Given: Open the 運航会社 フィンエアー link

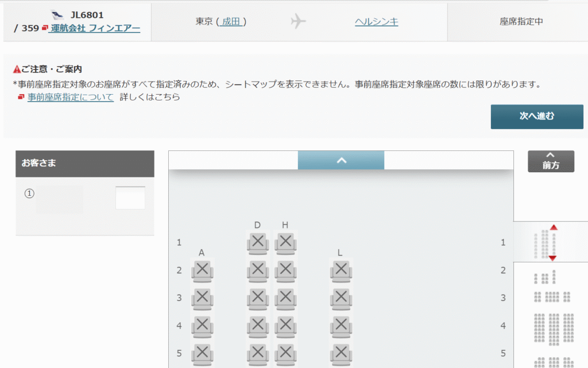Looking at the screenshot, I should [95, 28].
